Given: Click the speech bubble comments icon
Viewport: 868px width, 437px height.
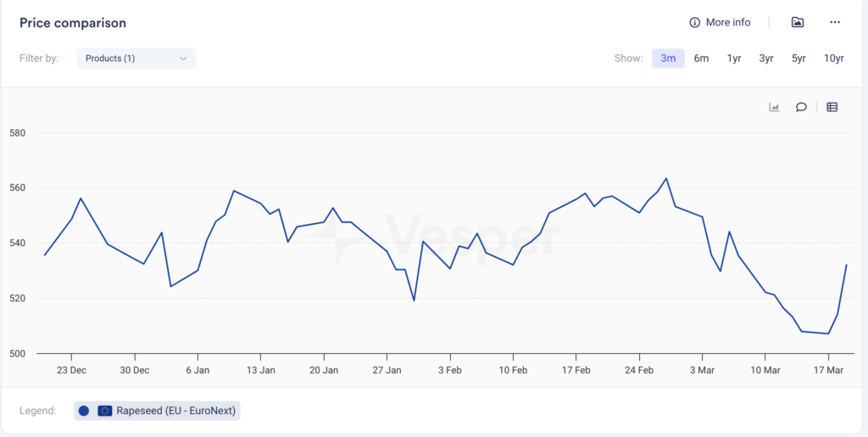Looking at the screenshot, I should click(801, 108).
